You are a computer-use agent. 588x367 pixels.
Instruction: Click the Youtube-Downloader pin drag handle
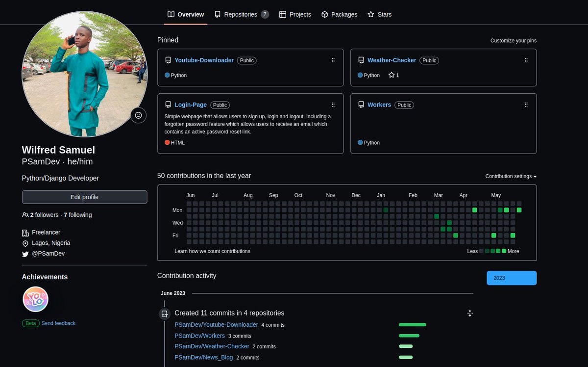click(x=333, y=60)
